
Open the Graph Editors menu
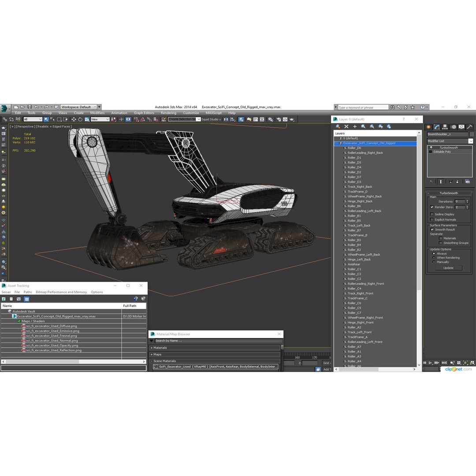click(x=144, y=113)
